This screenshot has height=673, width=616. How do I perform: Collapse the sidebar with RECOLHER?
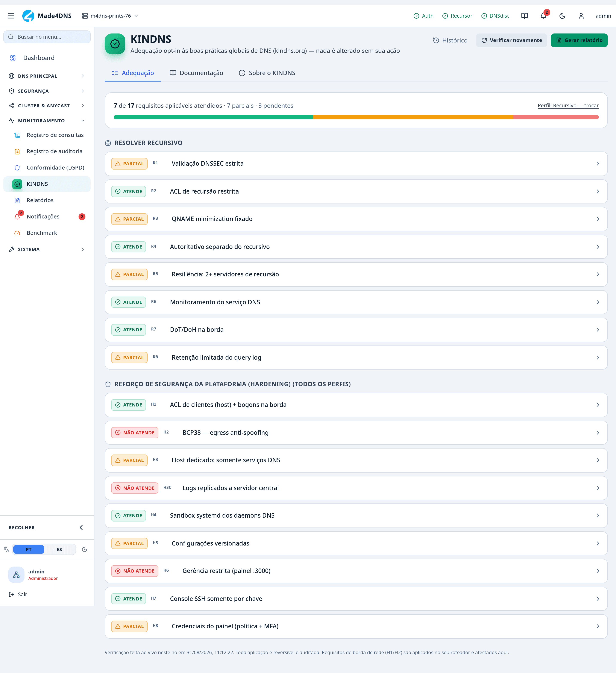47,527
